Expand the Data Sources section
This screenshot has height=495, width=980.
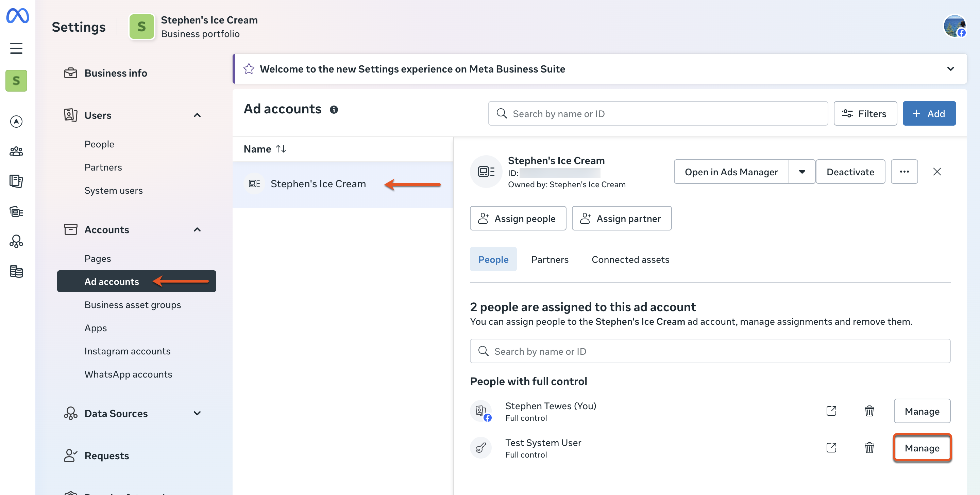(197, 413)
